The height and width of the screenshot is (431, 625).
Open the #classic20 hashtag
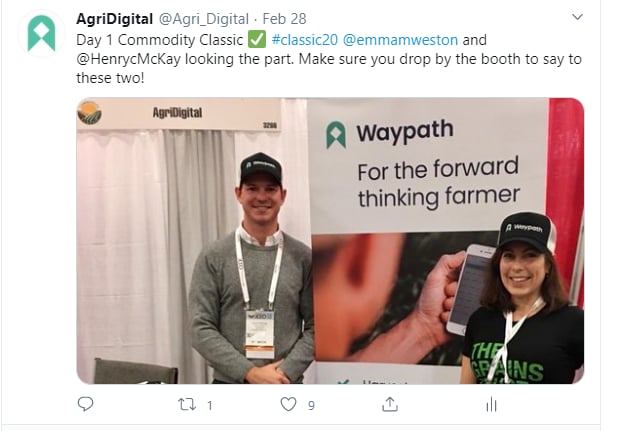click(305, 40)
